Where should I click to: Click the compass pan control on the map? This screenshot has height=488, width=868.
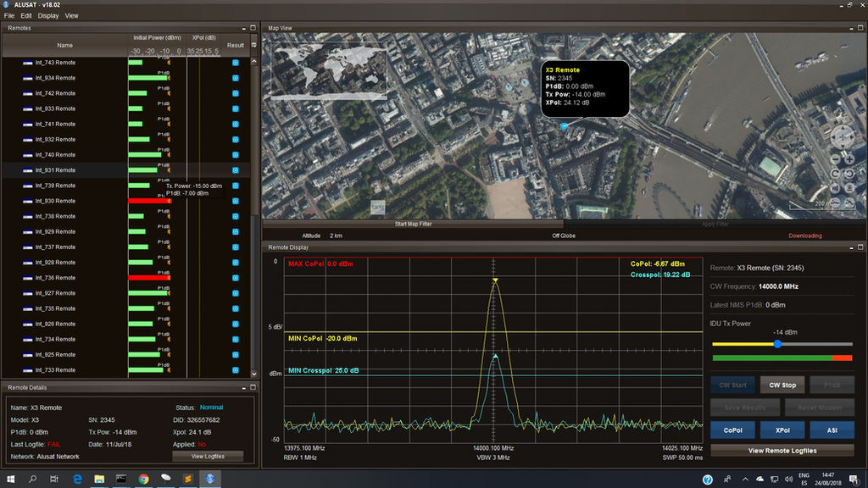coord(843,136)
